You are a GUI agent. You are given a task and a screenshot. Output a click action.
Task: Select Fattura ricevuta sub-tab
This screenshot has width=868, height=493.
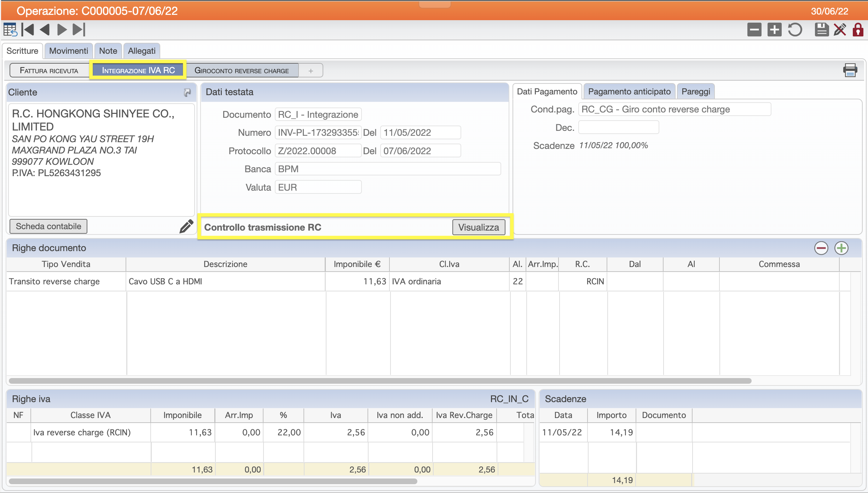coord(49,70)
